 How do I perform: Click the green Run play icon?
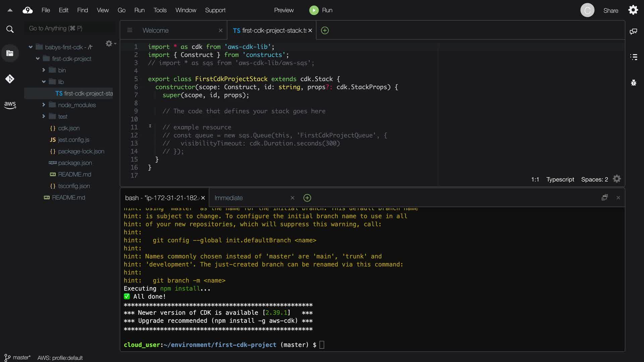(x=314, y=10)
